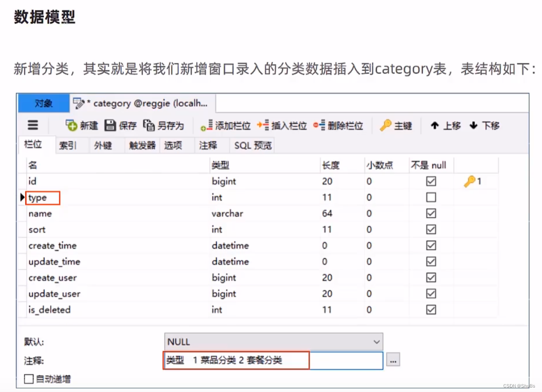Set primary key using 主键 icon
Screen dimensions: 542x392
pos(396,126)
